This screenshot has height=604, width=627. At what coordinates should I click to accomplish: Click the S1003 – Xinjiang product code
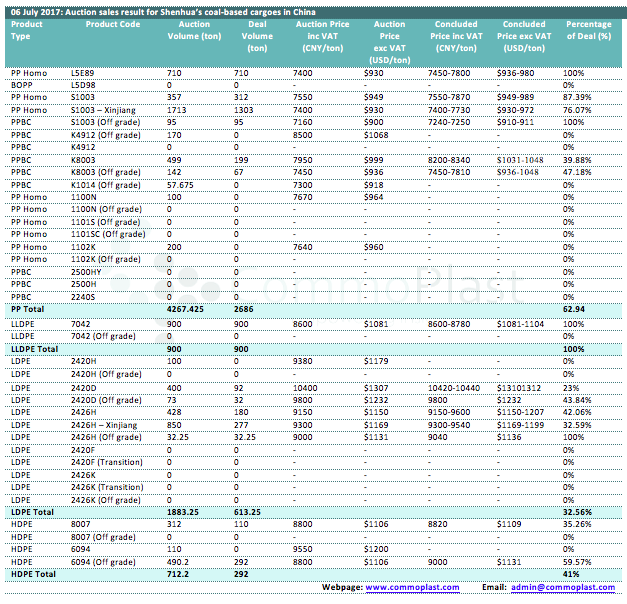pyautogui.click(x=105, y=110)
